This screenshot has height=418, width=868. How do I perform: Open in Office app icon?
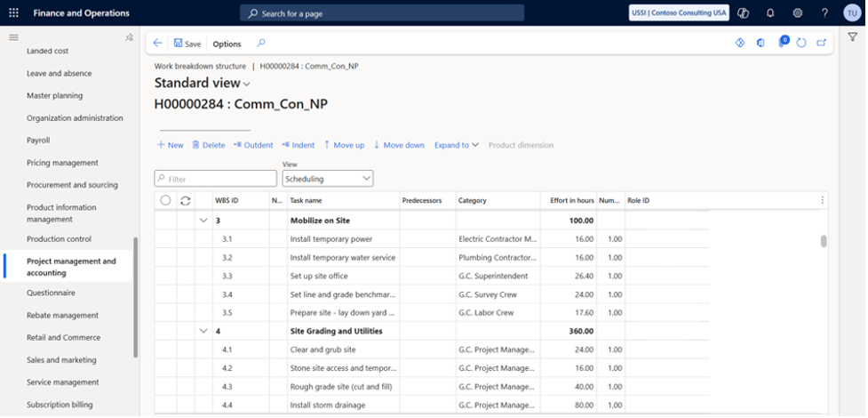click(x=760, y=43)
